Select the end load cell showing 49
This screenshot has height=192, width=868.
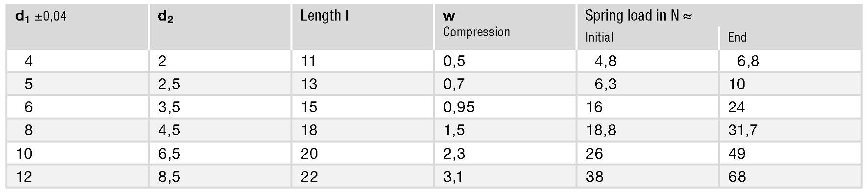(737, 153)
